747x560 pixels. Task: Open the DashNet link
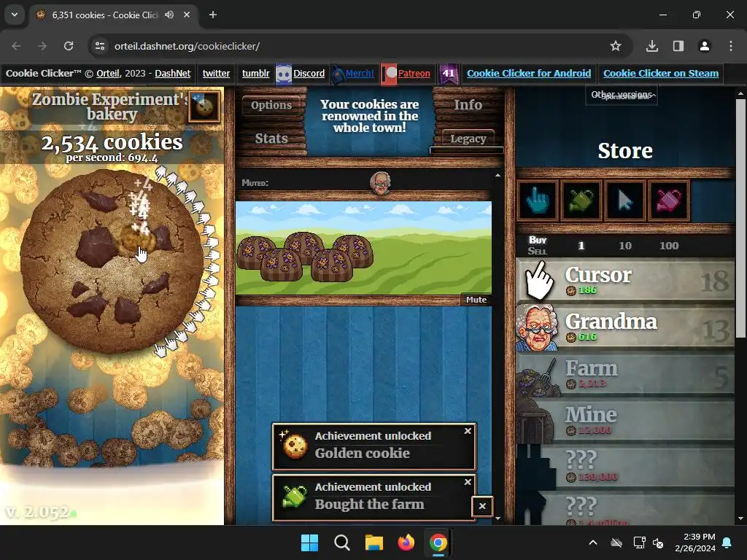click(172, 74)
